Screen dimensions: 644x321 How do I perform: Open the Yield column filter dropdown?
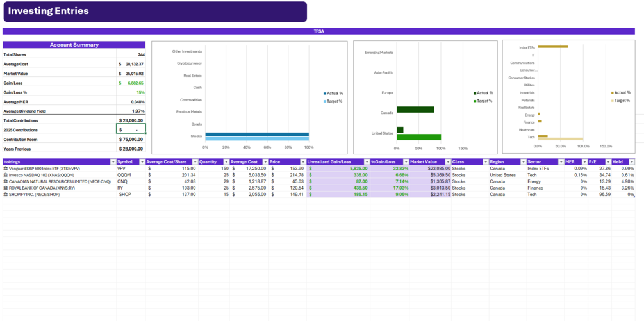pos(632,162)
